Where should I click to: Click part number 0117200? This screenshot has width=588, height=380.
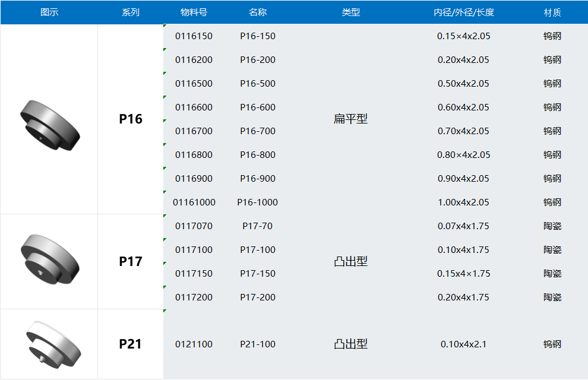(194, 297)
